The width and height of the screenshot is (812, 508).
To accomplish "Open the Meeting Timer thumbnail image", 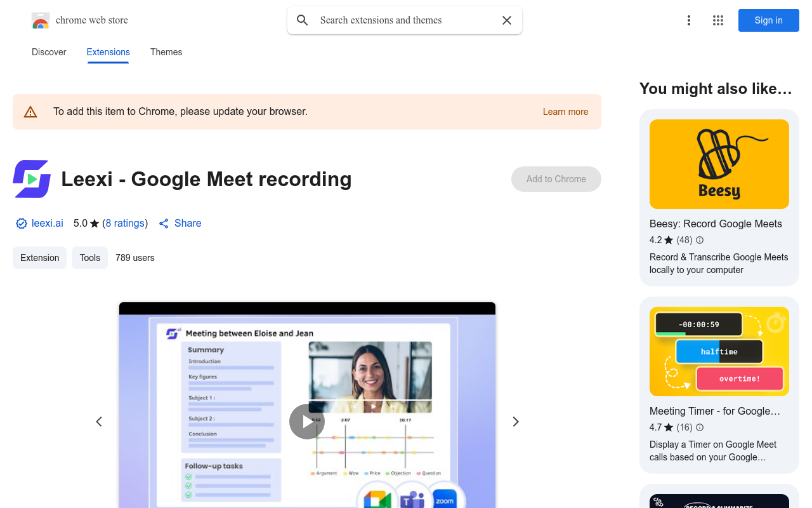I will (x=719, y=351).
